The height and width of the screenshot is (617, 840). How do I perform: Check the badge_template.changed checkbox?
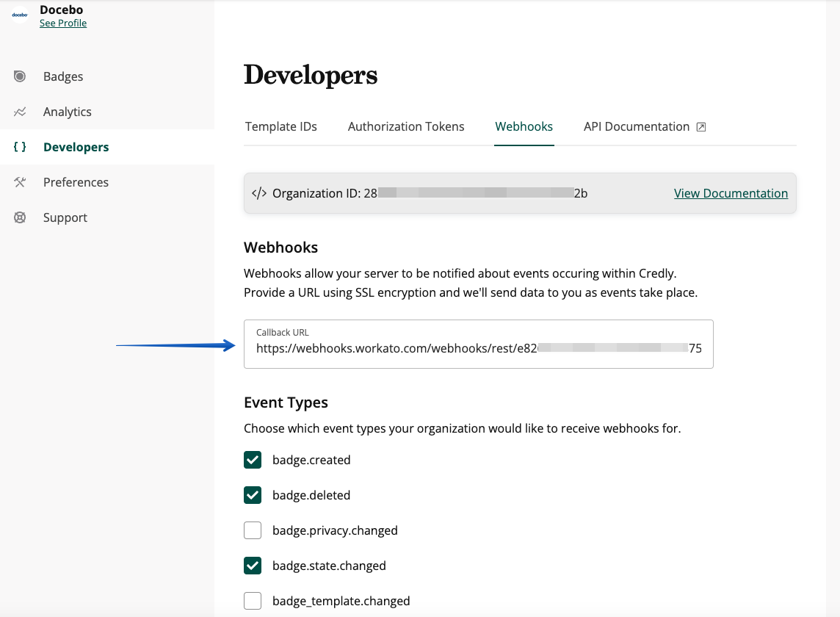[x=253, y=601]
